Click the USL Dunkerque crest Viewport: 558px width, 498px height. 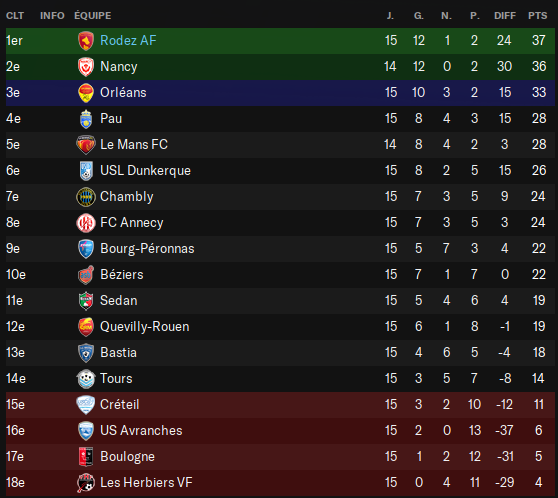86,171
